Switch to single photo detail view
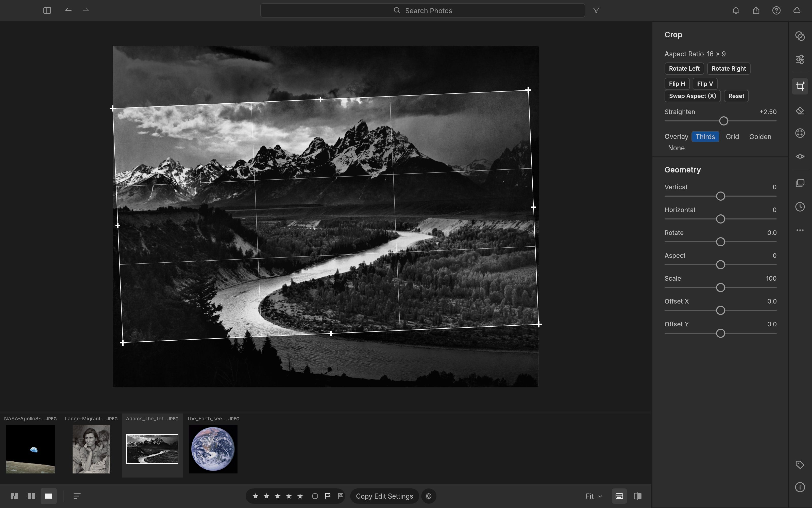The width and height of the screenshot is (812, 508). click(x=49, y=496)
